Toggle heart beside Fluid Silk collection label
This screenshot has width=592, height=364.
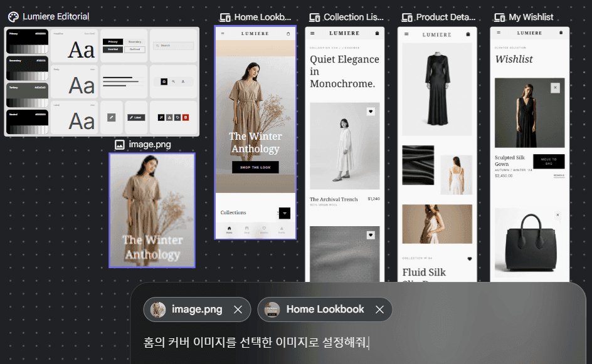(x=469, y=258)
